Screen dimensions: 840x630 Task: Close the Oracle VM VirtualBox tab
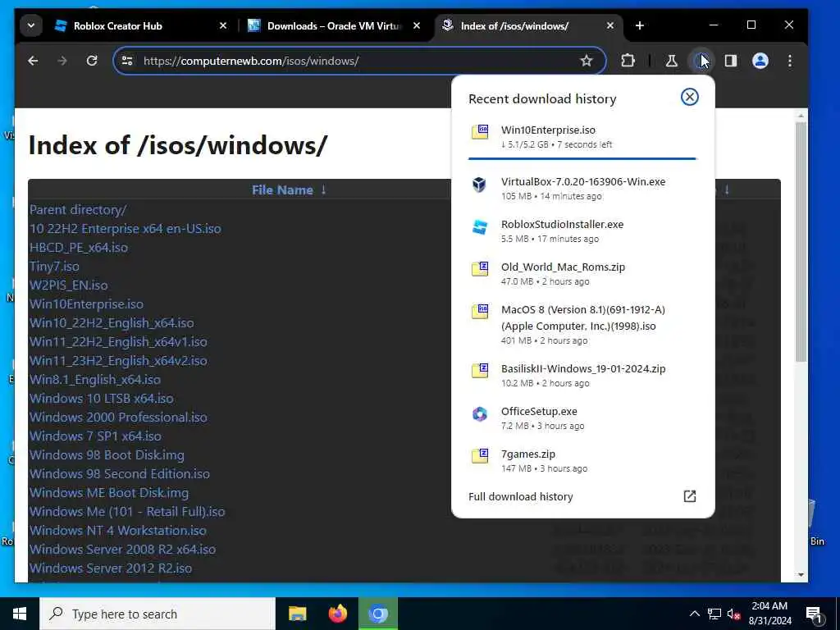click(417, 25)
